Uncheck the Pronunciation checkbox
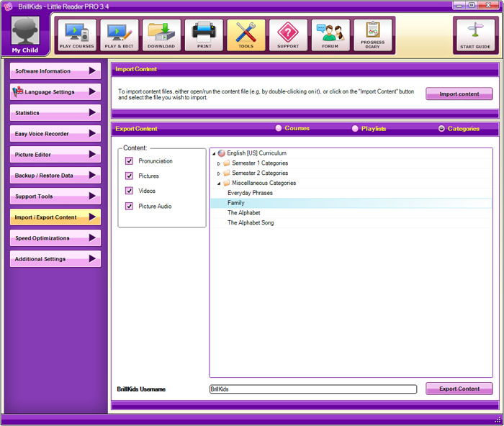 pos(129,160)
